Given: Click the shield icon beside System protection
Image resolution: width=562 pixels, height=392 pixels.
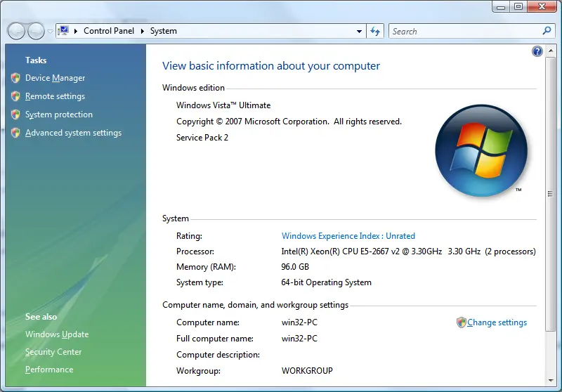Looking at the screenshot, I should click(15, 115).
